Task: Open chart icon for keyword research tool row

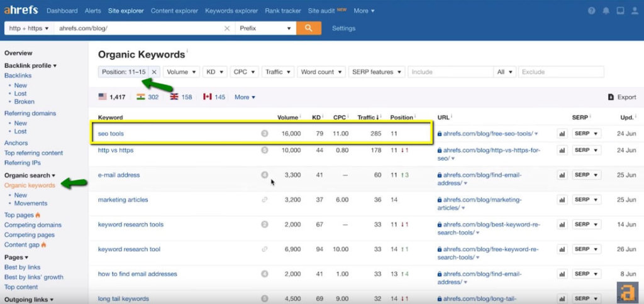Action: 562,249
